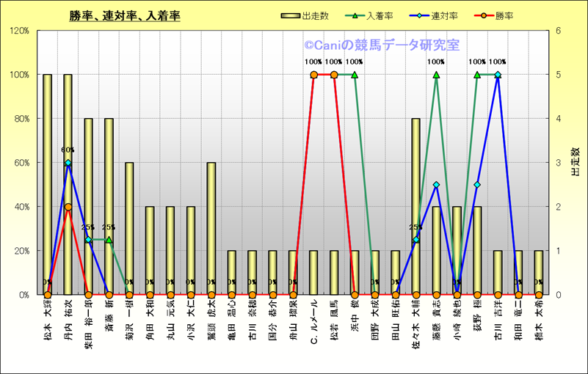Click C.ルメール's 100% orange circle marker
Image resolution: width=588 pixels, height=374 pixels.
[x=313, y=75]
